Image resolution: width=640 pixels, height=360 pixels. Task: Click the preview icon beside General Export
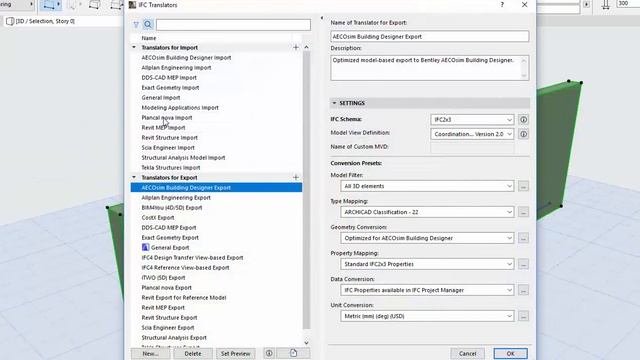click(145, 247)
